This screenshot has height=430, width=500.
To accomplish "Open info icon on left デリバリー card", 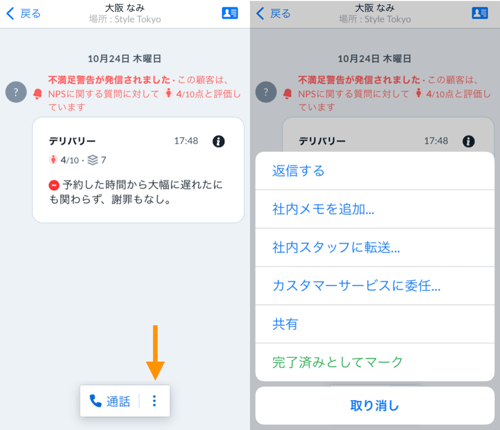I will (219, 141).
